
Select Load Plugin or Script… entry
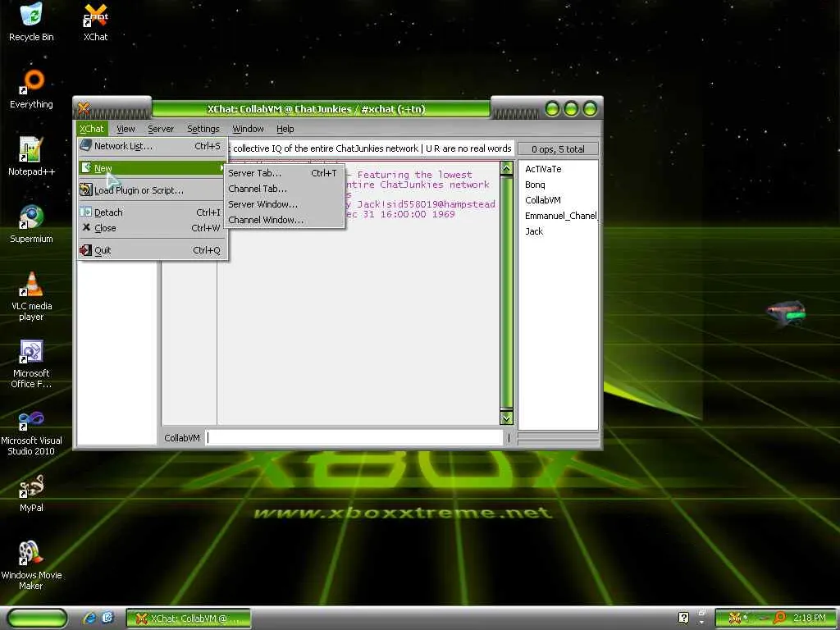[153, 190]
